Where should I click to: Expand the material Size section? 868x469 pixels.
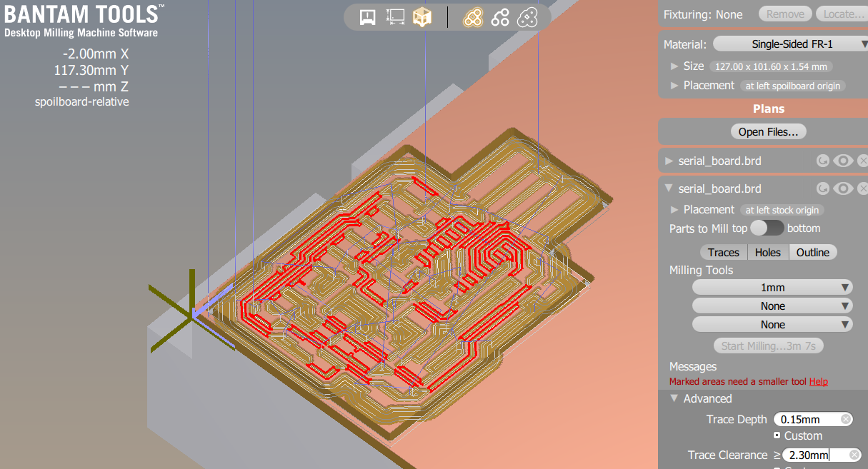click(x=674, y=66)
